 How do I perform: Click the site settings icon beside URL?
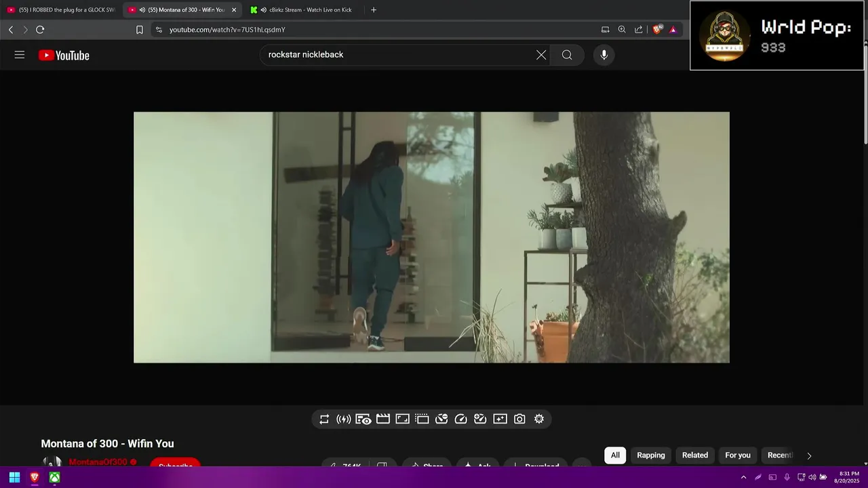tap(159, 30)
